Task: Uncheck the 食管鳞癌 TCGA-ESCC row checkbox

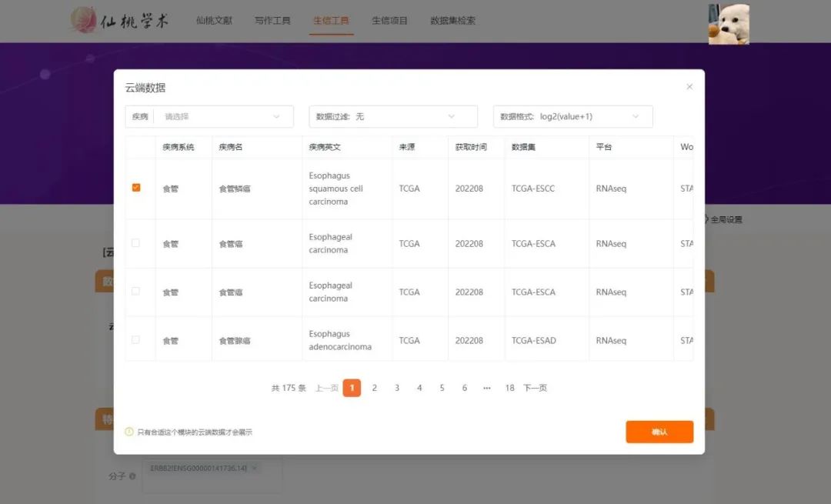Action: 136,188
